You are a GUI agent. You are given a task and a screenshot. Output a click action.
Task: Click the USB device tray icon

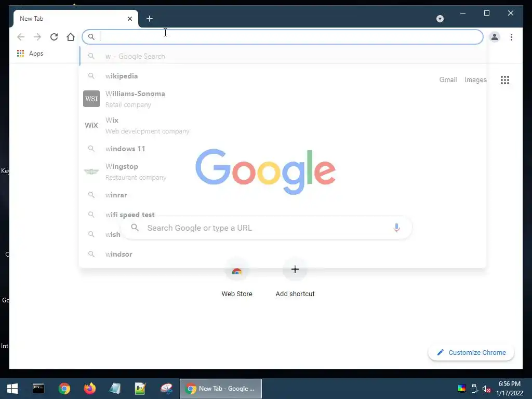point(474,389)
